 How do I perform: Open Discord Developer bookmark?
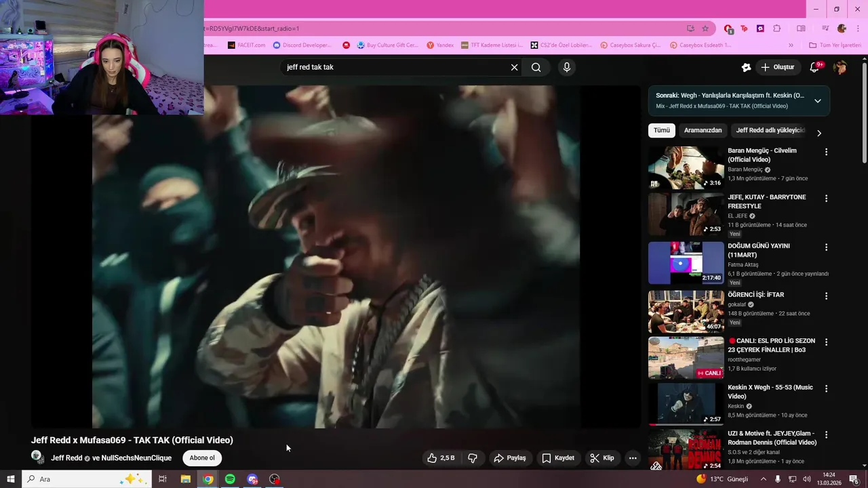(x=302, y=45)
